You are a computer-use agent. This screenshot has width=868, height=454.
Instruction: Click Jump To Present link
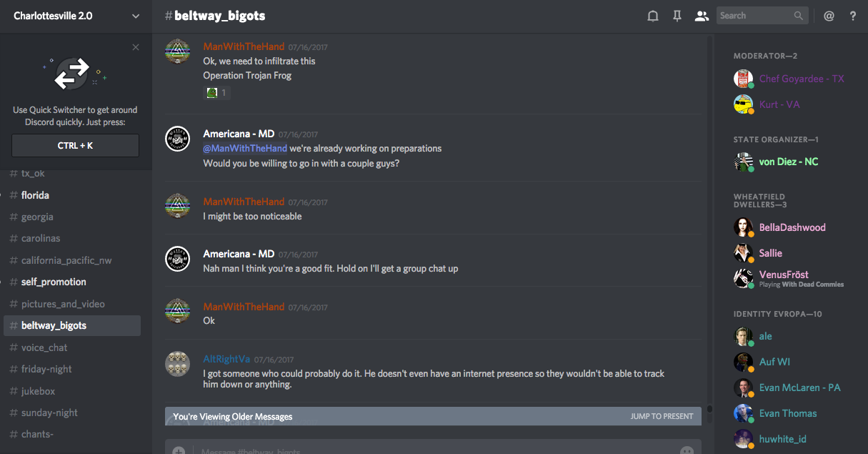tap(662, 416)
